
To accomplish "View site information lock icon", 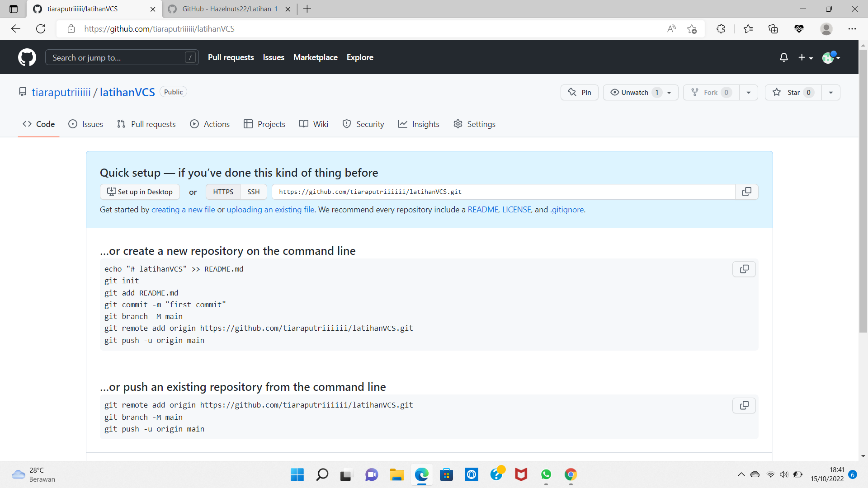I will tap(71, 29).
